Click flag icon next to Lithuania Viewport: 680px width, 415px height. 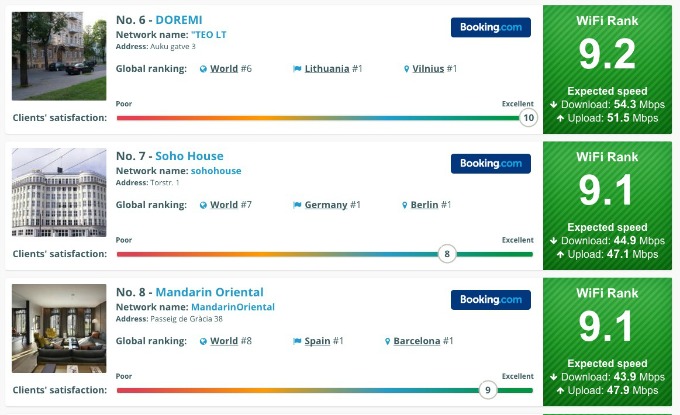(x=297, y=69)
